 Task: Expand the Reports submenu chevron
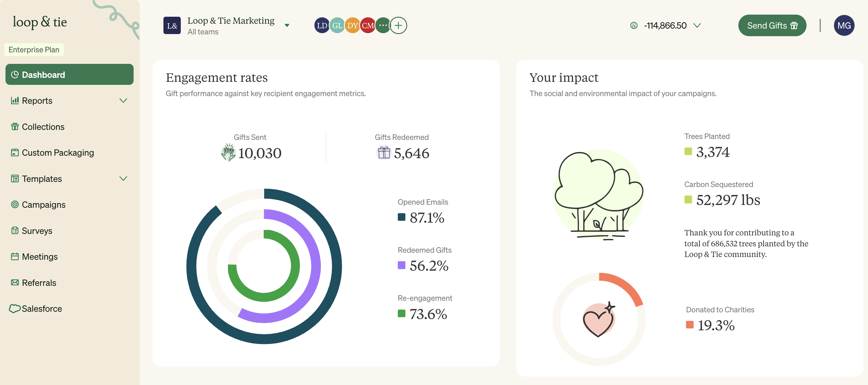[123, 101]
